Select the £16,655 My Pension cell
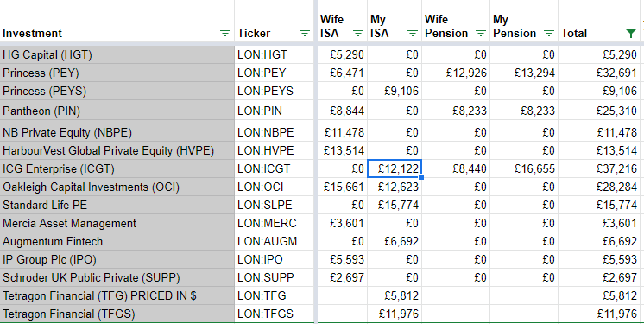Viewport: 644px width, 324px height. [524, 168]
